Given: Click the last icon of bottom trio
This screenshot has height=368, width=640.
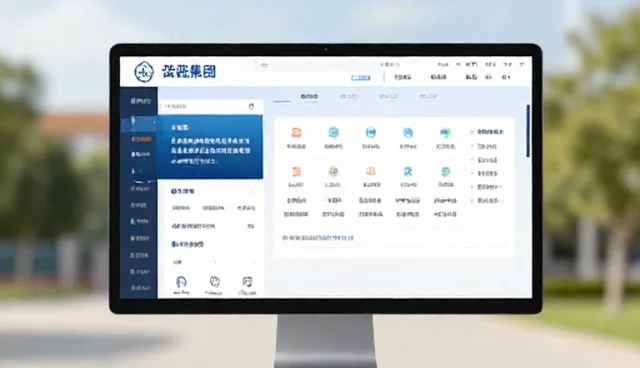Looking at the screenshot, I should (x=247, y=282).
